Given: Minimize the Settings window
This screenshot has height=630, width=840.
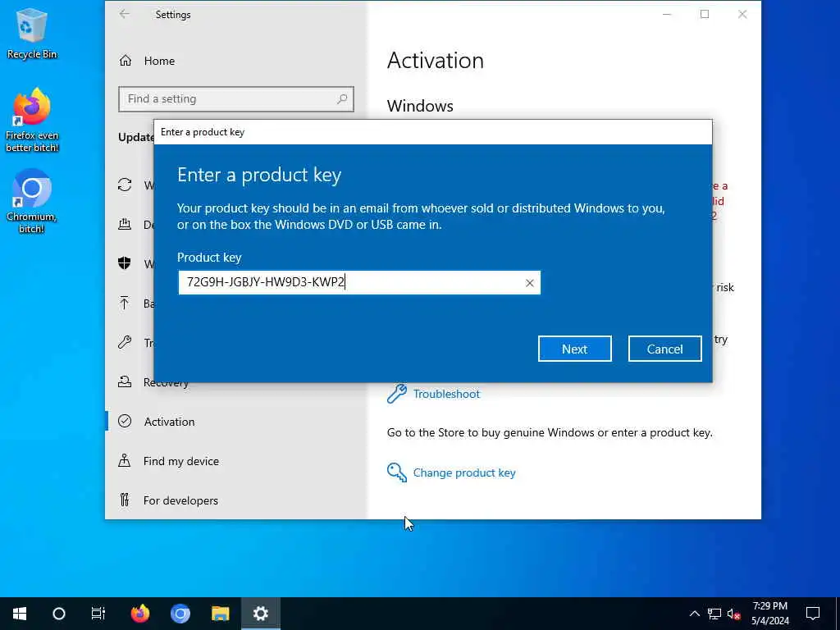Looking at the screenshot, I should pyautogui.click(x=667, y=15).
